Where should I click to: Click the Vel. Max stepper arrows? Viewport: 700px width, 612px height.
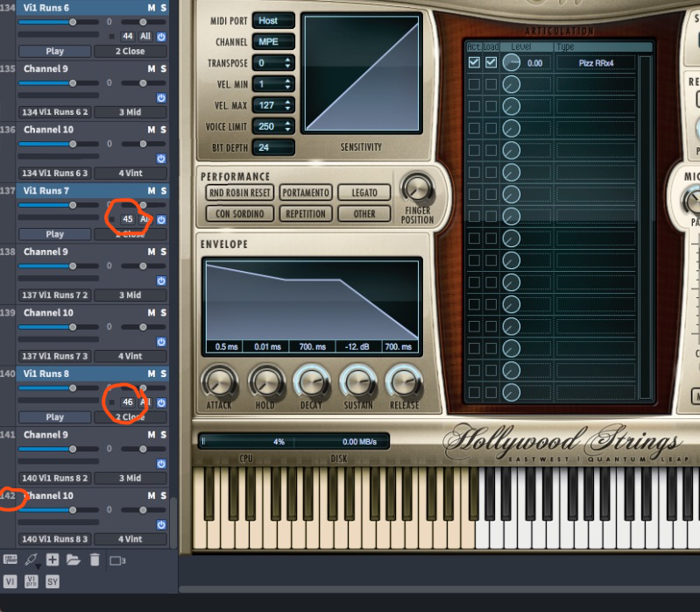[x=287, y=105]
